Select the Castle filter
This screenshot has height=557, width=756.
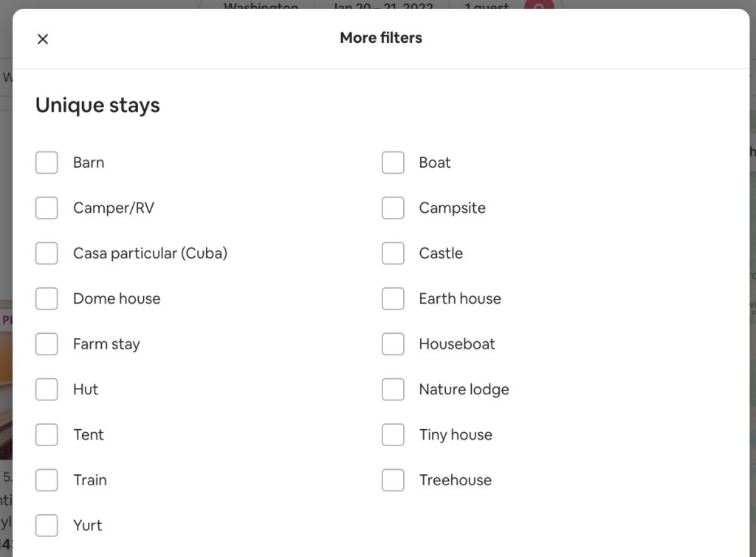[393, 253]
